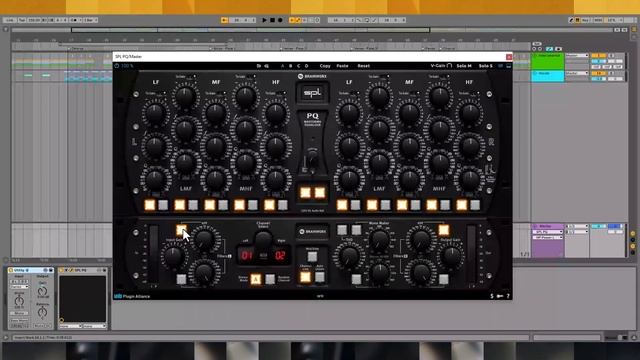Adjust the Input Gain knob
Viewport: 640px width, 360px height.
(173, 257)
